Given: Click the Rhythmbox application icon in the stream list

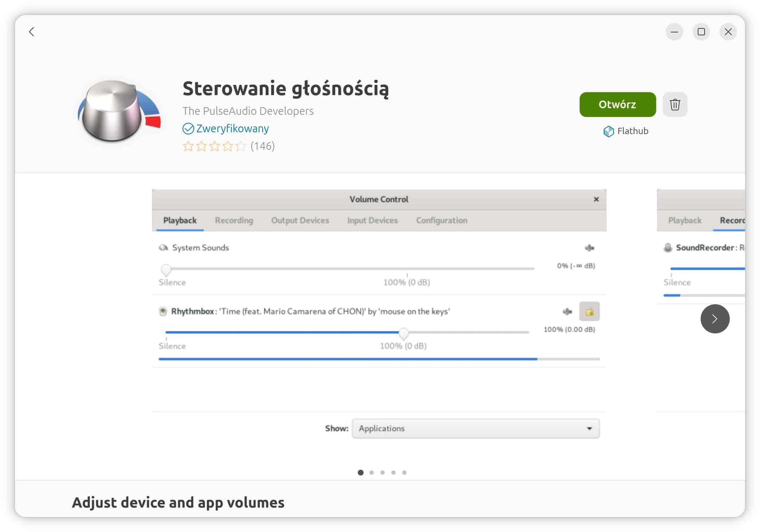Looking at the screenshot, I should click(x=162, y=312).
